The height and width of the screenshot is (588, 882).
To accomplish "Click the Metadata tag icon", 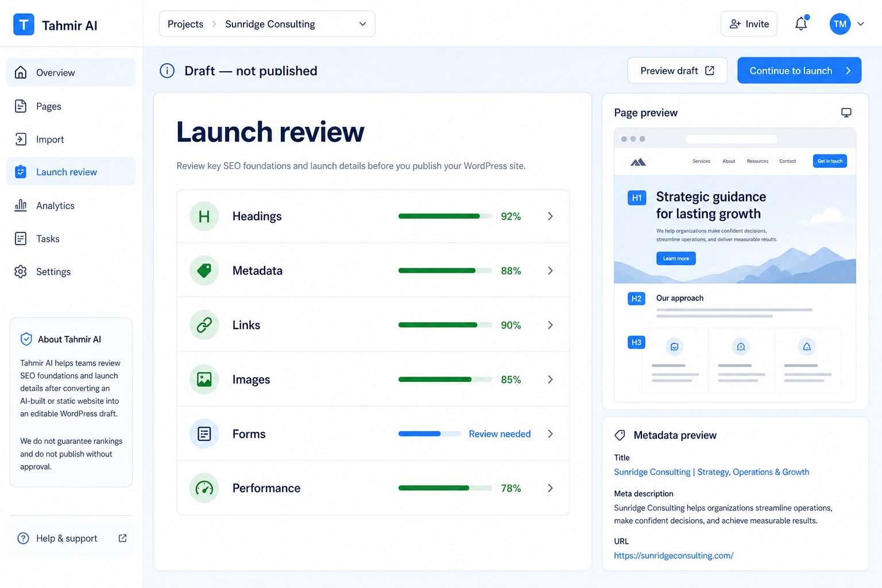I will (204, 270).
